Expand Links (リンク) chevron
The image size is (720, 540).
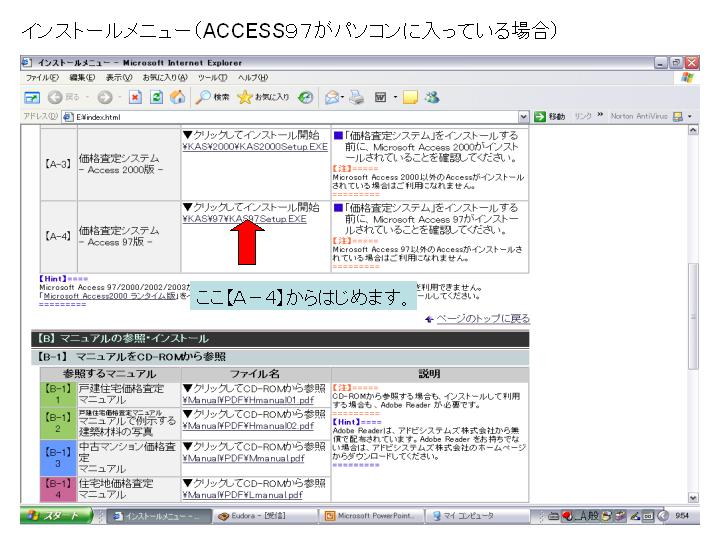click(600, 114)
